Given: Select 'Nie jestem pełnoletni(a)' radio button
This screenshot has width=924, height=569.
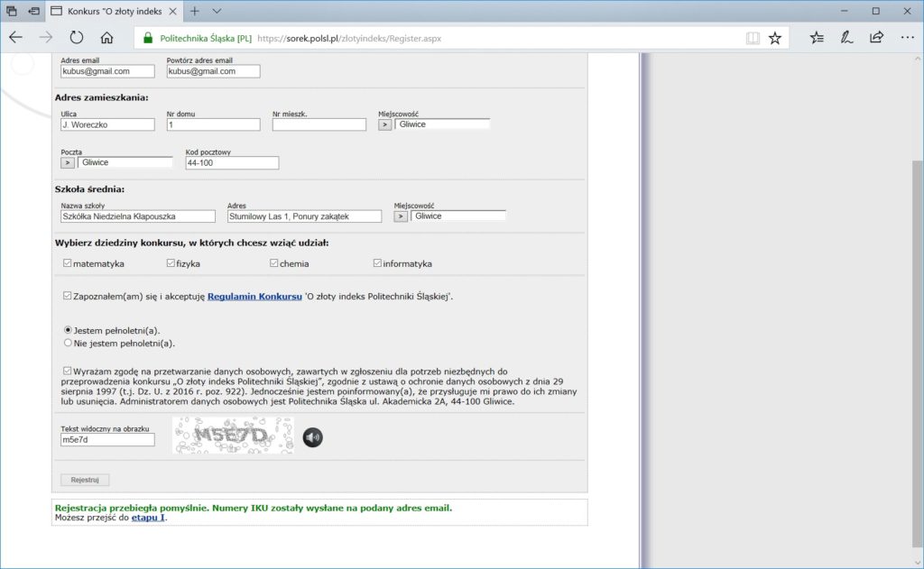Looking at the screenshot, I should 68,343.
